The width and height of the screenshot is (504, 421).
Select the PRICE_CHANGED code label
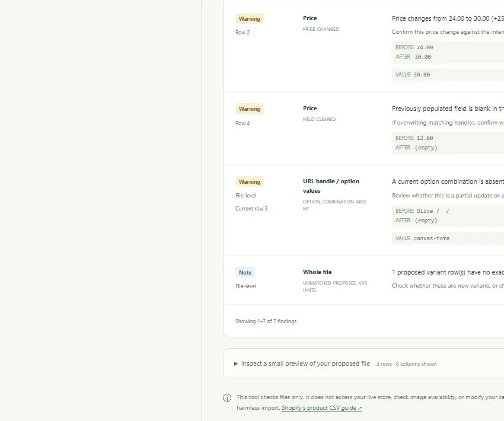point(321,29)
